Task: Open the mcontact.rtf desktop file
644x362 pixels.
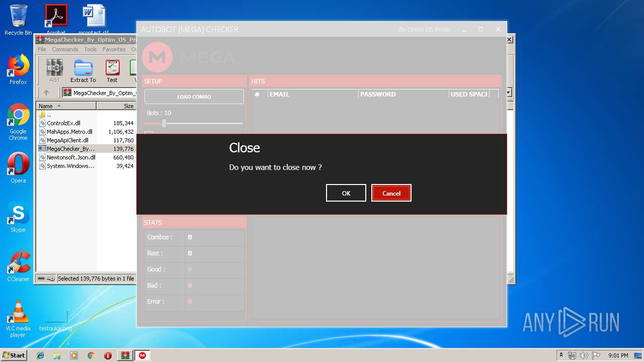Action: (94, 20)
